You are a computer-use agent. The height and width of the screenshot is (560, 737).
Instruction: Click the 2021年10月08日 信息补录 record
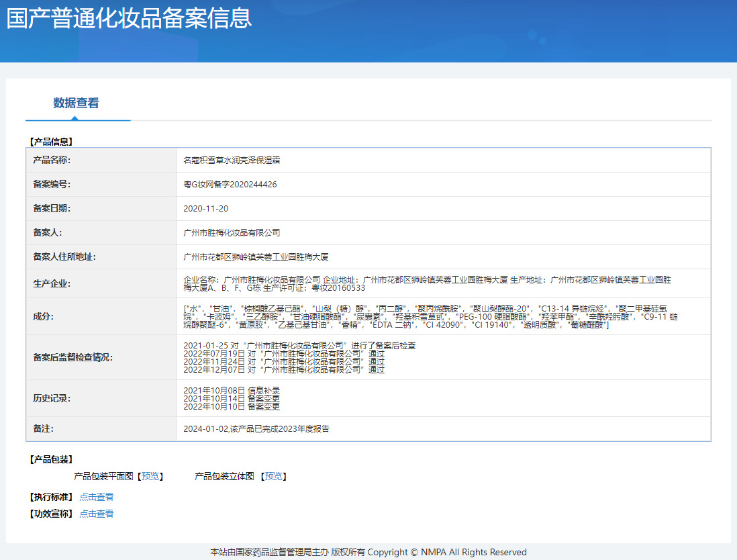coord(232,390)
